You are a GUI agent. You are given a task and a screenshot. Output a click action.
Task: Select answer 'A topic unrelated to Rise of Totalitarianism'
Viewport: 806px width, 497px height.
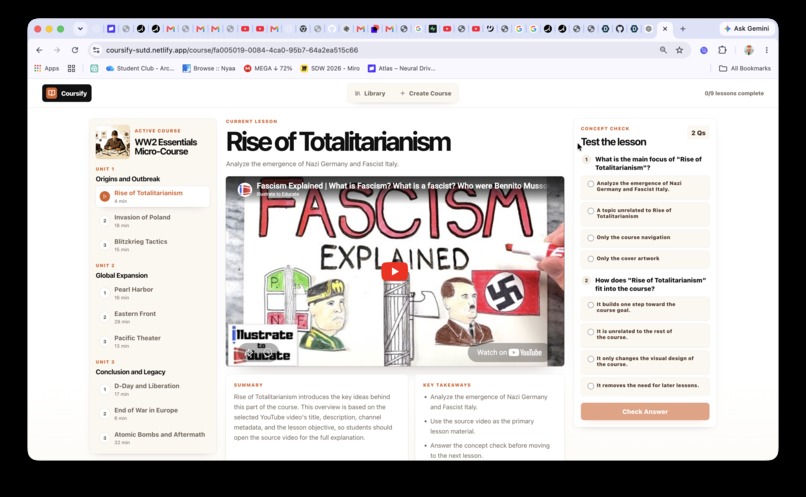click(645, 213)
